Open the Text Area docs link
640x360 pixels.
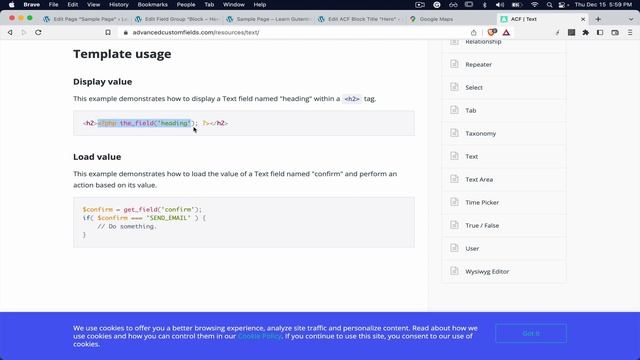coord(479,179)
